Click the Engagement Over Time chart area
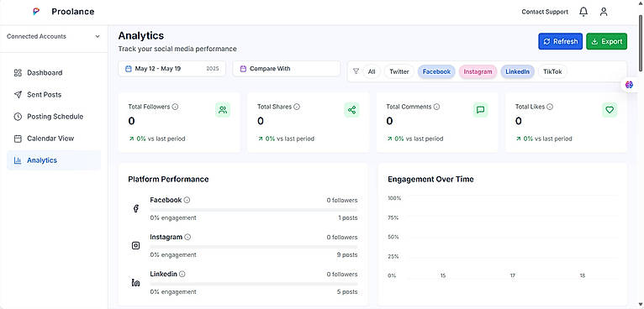 (503, 238)
